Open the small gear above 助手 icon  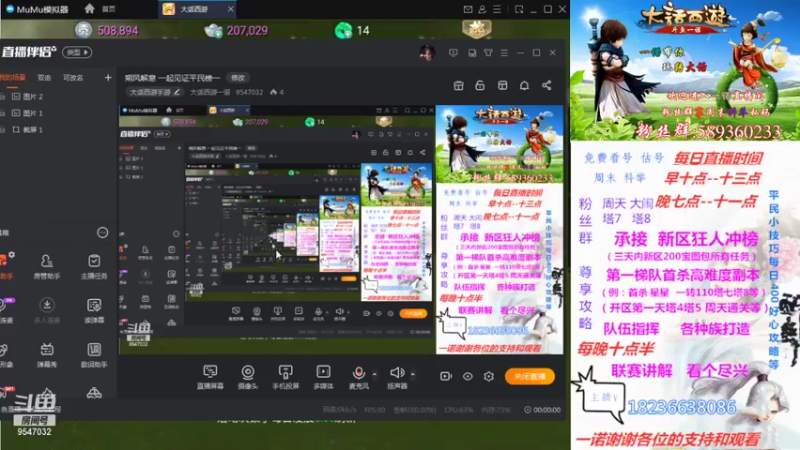[x=11, y=254]
